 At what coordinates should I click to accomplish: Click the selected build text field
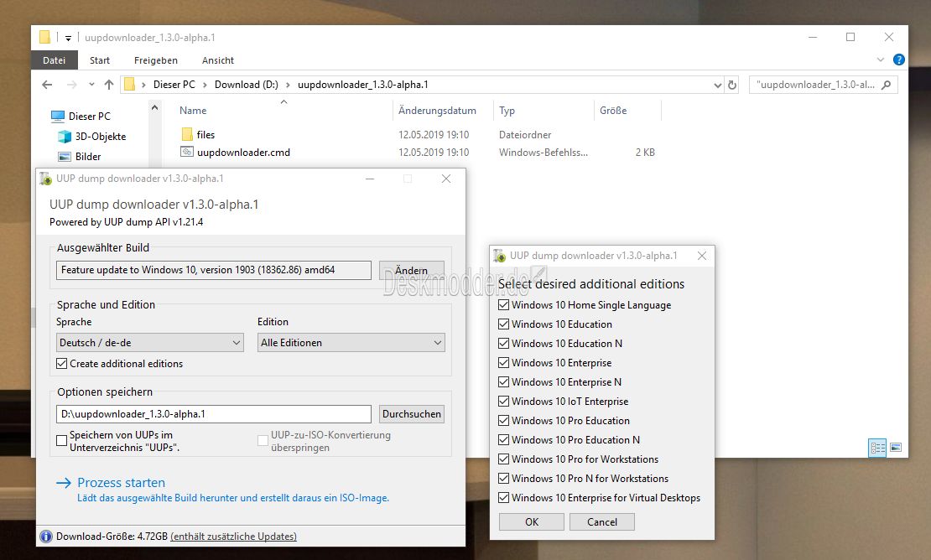pyautogui.click(x=214, y=270)
